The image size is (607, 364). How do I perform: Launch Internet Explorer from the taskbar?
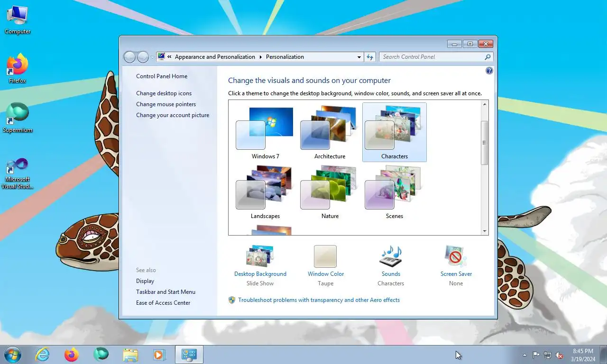(42, 355)
